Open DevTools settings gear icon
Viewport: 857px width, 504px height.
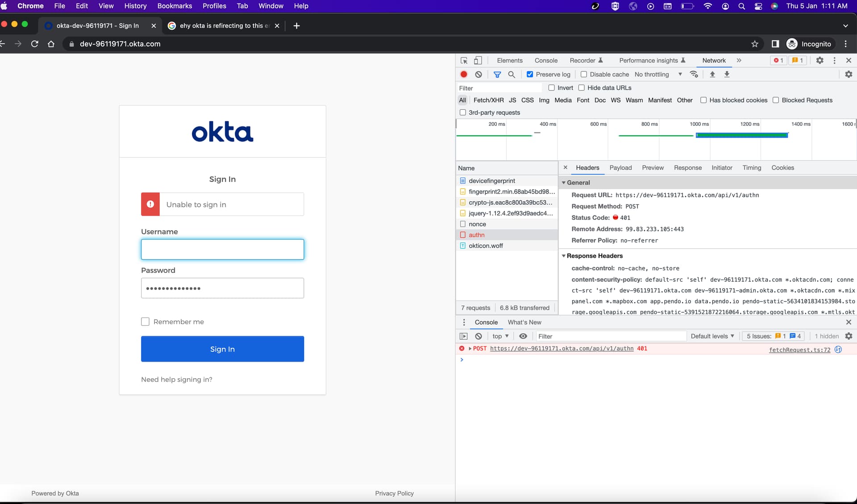(x=820, y=60)
